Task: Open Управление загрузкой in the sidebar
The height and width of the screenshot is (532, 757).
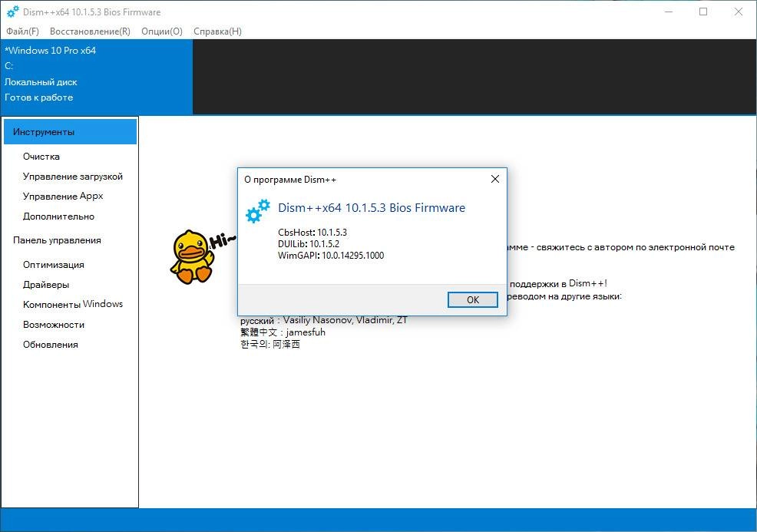Action: click(73, 177)
